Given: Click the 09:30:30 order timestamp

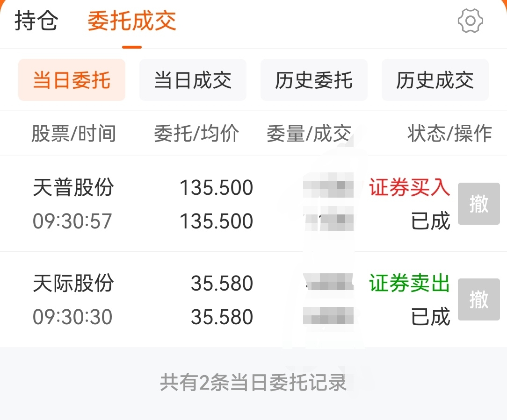Looking at the screenshot, I should [x=72, y=317].
